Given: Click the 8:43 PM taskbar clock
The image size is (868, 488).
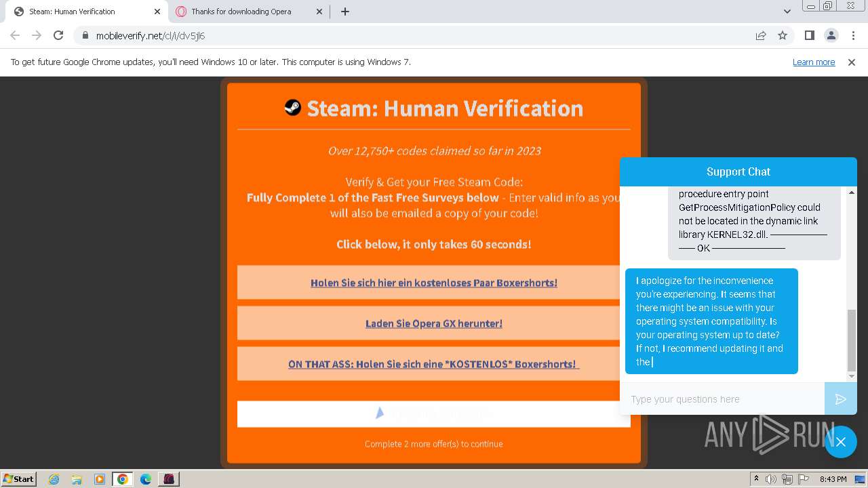Looking at the screenshot, I should (833, 479).
